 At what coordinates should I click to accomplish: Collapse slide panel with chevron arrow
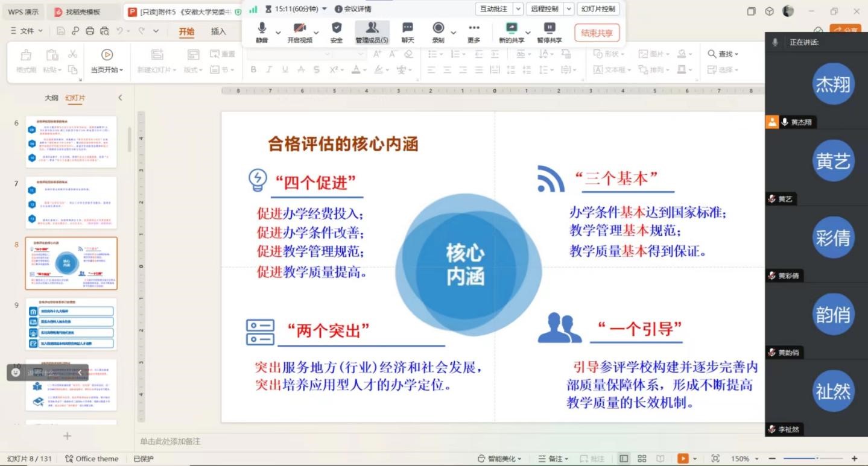point(120,98)
